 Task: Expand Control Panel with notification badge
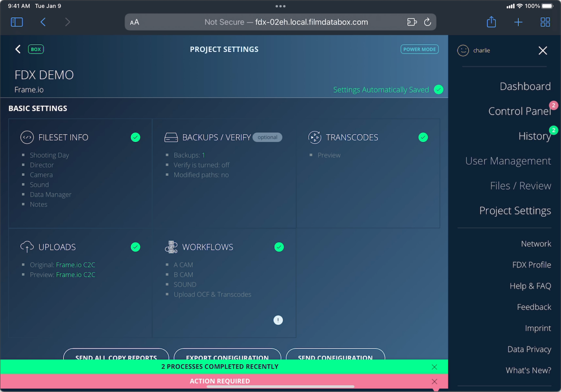(x=520, y=111)
